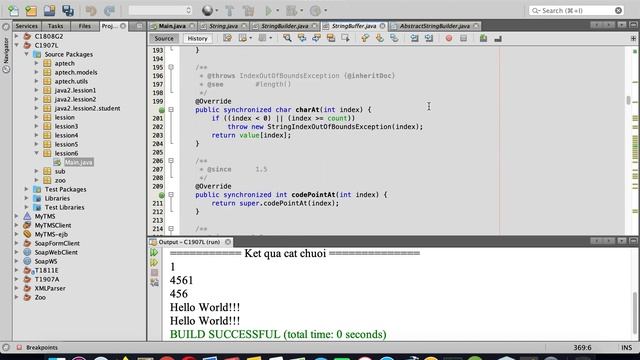Click the Debug Project toolbar icon
This screenshot has width=640, height=360.
click(291, 10)
